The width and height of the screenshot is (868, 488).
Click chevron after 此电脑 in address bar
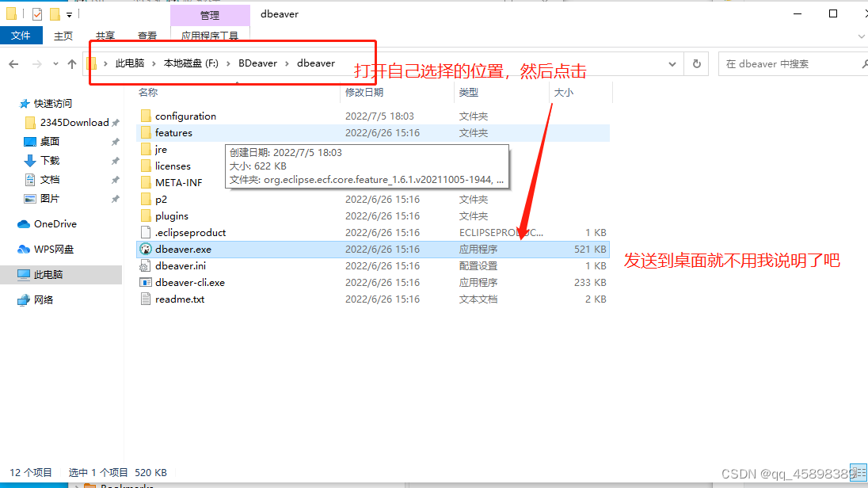154,63
